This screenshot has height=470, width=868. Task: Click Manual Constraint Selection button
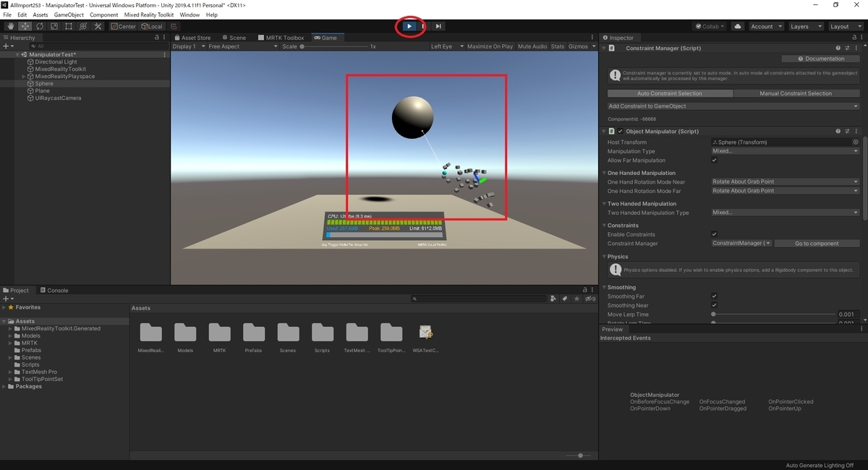pyautogui.click(x=796, y=93)
